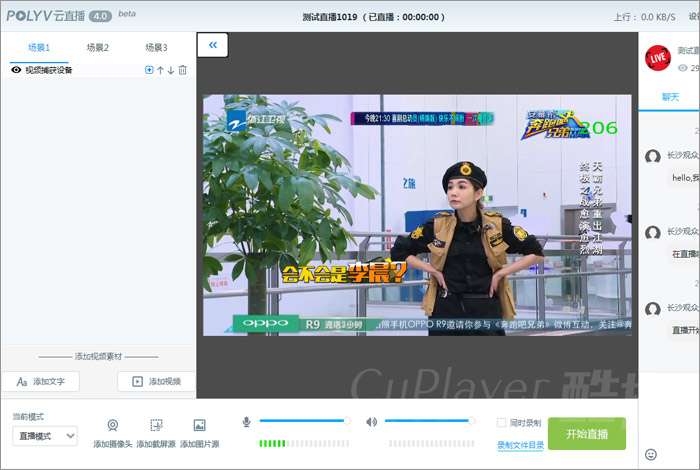Screen dimensions: 700x470
Task: Click the add image source (添加图片源) icon
Action: click(x=199, y=425)
